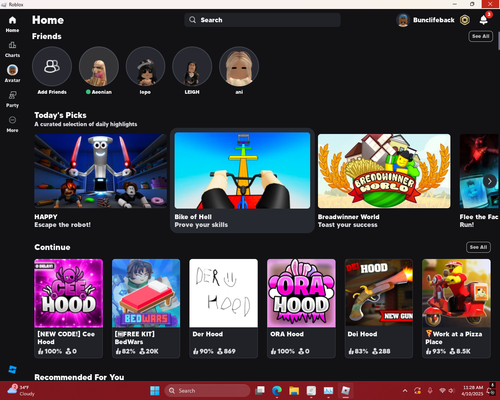
Task: Open the HAPPY game thumbnail
Action: click(x=101, y=171)
